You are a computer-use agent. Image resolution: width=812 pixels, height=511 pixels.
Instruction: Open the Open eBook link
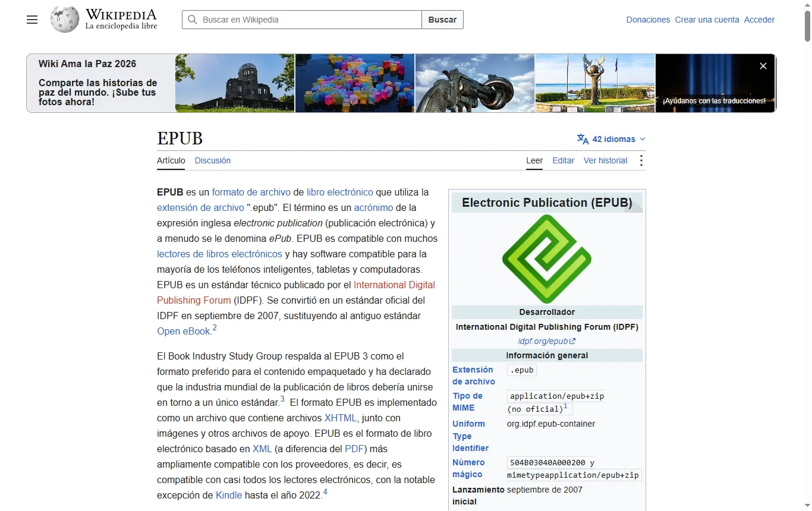coord(184,331)
